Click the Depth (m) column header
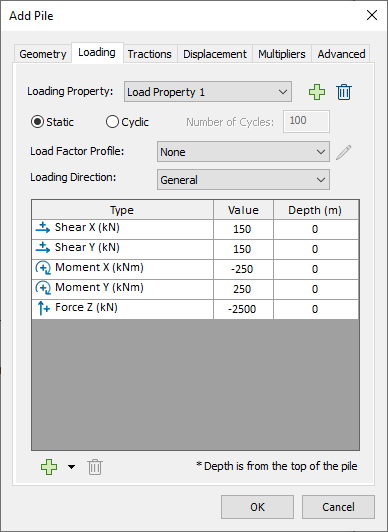 (316, 210)
